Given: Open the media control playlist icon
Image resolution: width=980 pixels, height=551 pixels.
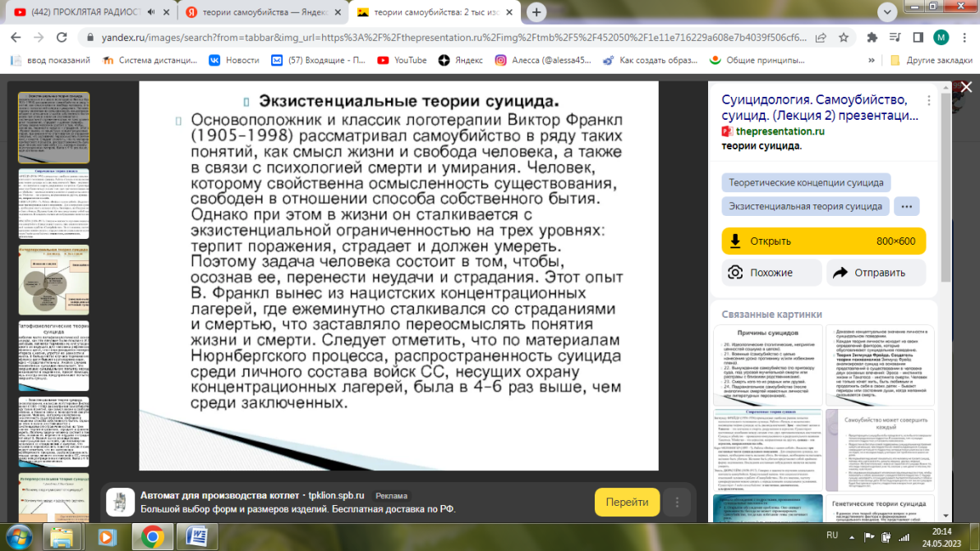Looking at the screenshot, I should (x=895, y=38).
